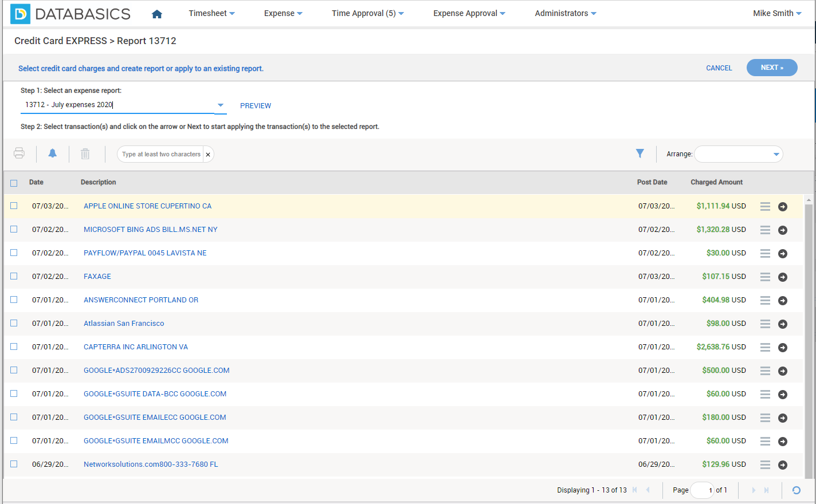Open MICROSOFT BING ADS BILL.MS.NET link
The image size is (816, 504).
tap(151, 230)
